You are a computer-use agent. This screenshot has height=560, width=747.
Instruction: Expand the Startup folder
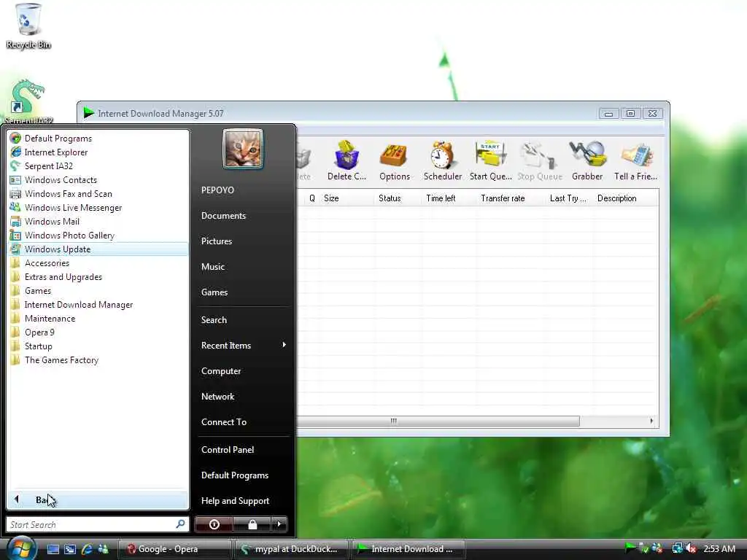[x=98, y=346]
